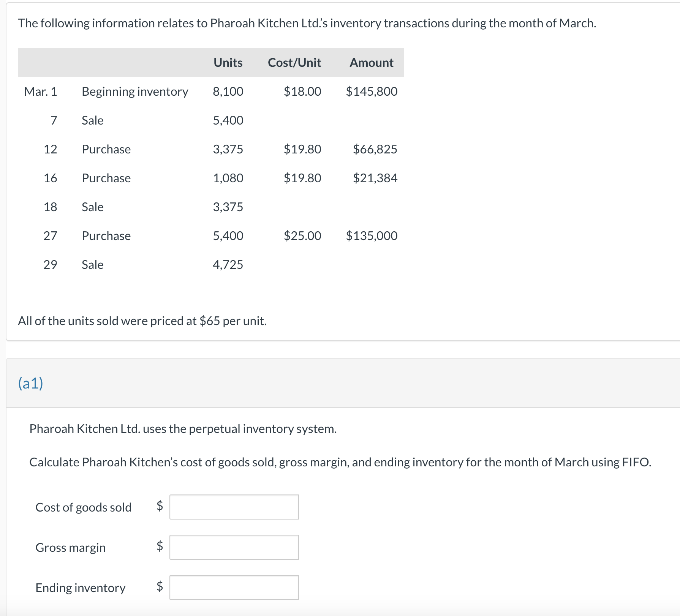This screenshot has height=616, width=680.
Task: Click the $18.00 cost per unit cell
Action: [302, 91]
